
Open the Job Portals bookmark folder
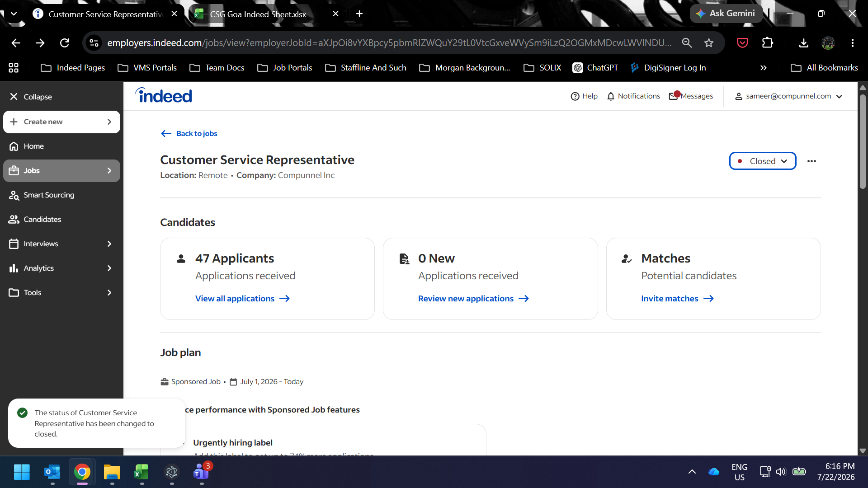point(285,68)
